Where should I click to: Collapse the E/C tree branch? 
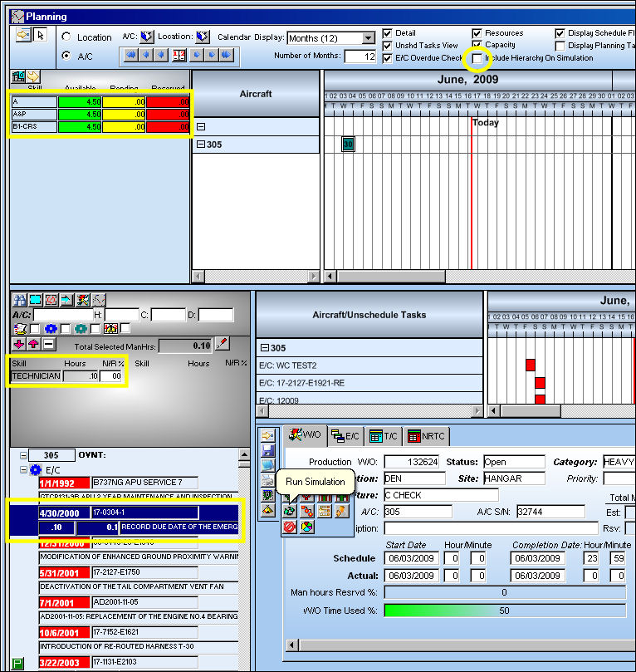[x=23, y=469]
